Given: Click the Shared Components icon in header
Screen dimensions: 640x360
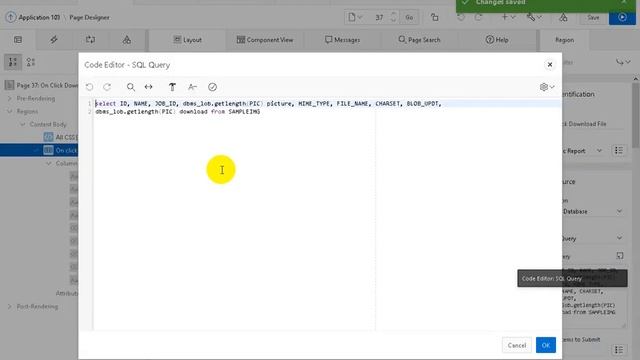Looking at the screenshot, I should [x=563, y=17].
